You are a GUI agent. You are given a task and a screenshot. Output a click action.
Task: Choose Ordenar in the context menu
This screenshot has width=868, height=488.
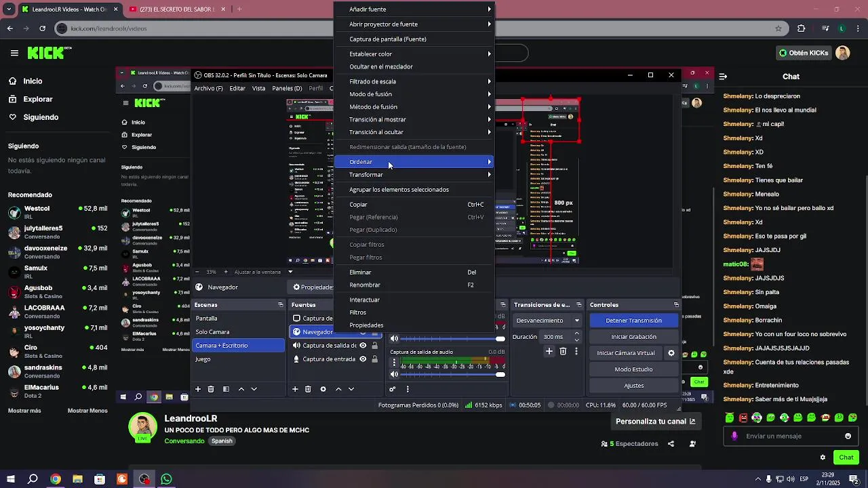414,162
